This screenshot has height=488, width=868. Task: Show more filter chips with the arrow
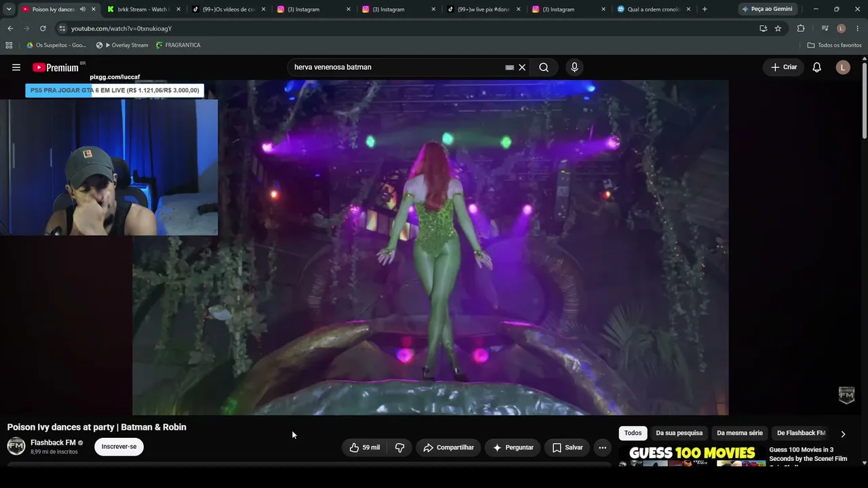coord(843,434)
